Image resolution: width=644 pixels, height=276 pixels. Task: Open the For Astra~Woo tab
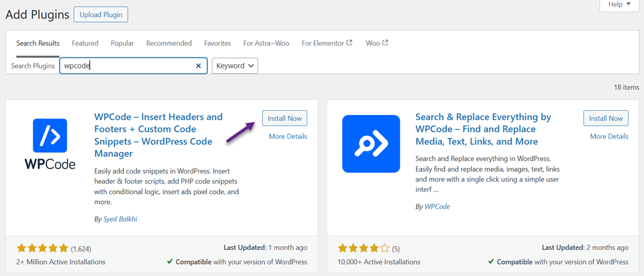266,43
